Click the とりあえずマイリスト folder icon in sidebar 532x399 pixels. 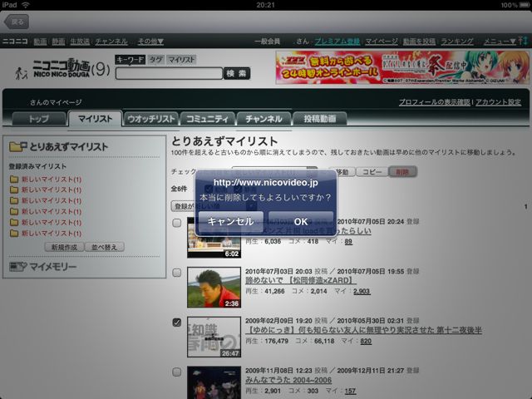(x=17, y=146)
